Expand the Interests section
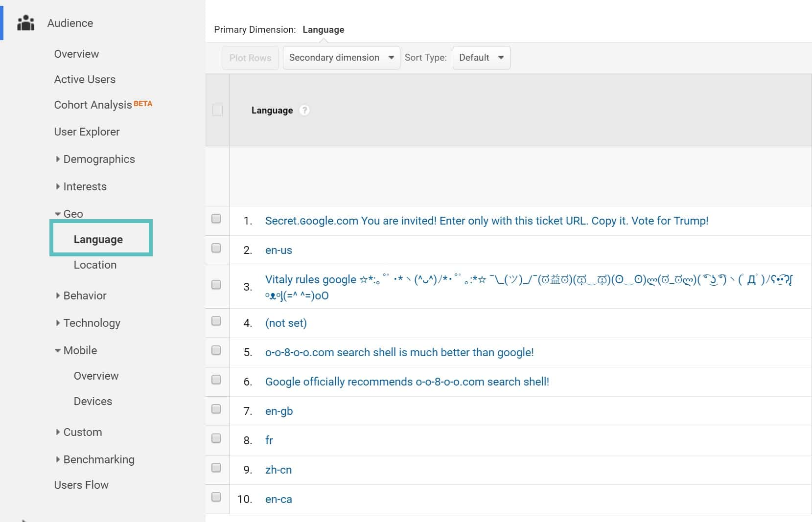 click(85, 186)
